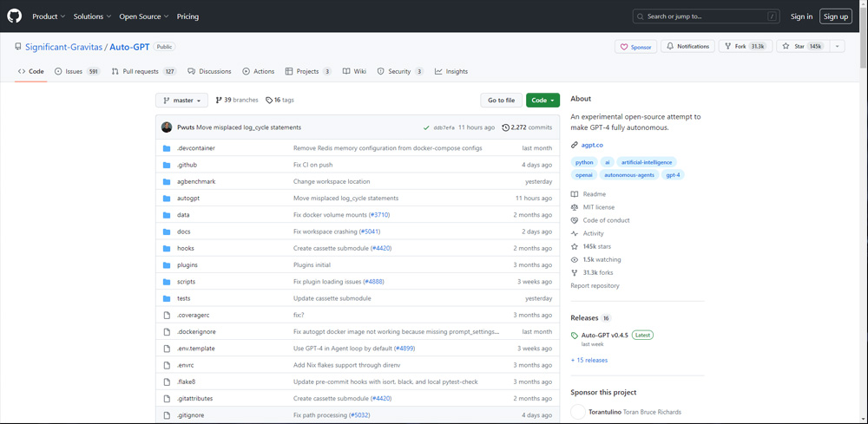Screen dimensions: 868x424
Task: Open the Pull requests tab
Action: click(143, 71)
